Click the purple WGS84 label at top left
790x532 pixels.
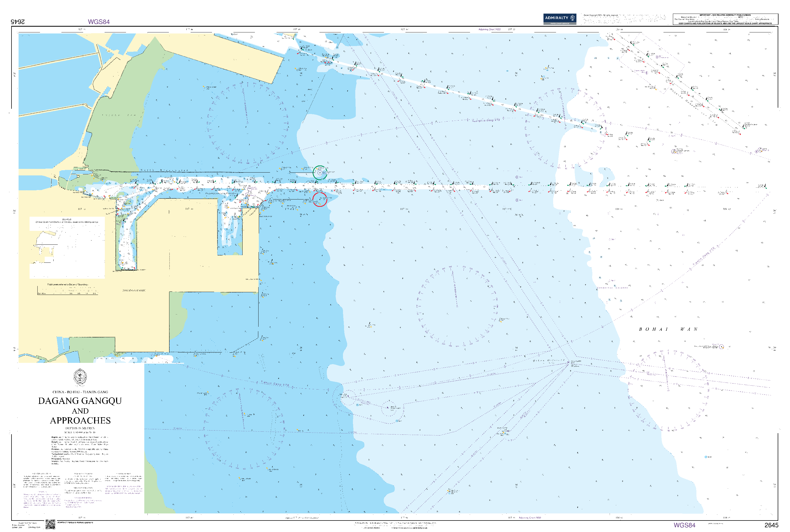[99, 22]
